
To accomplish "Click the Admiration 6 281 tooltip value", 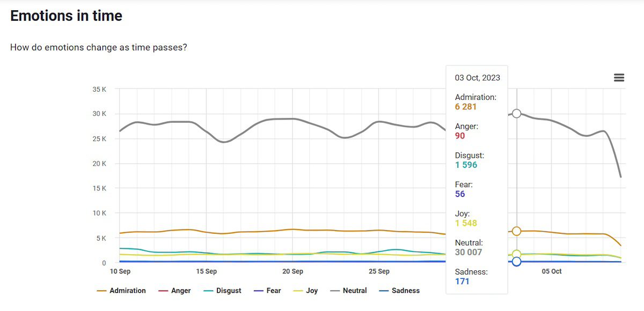I will pos(465,107).
